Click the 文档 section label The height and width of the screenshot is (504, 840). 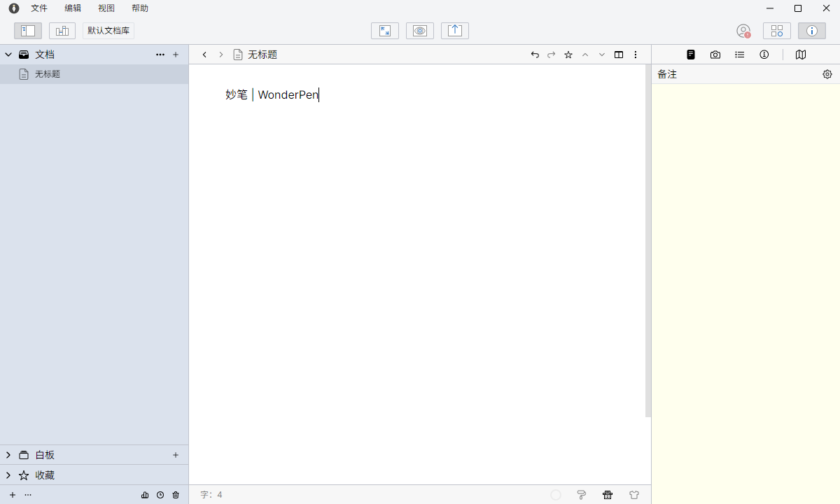pyautogui.click(x=45, y=55)
